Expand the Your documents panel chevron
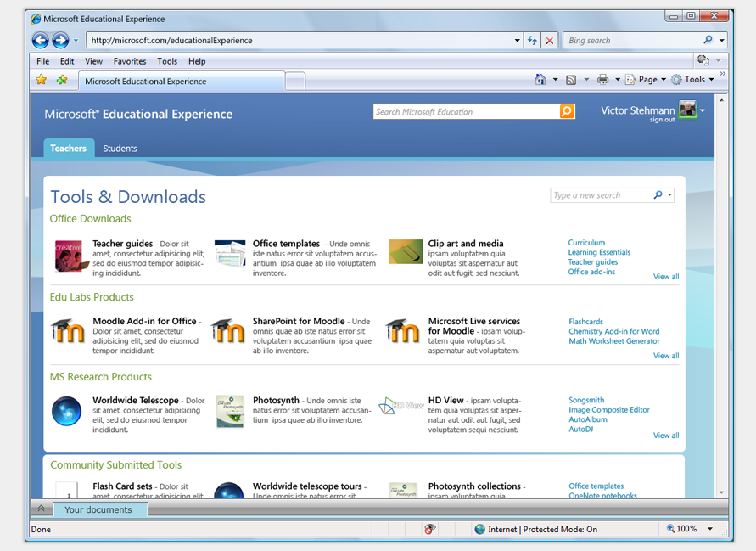 [x=42, y=509]
